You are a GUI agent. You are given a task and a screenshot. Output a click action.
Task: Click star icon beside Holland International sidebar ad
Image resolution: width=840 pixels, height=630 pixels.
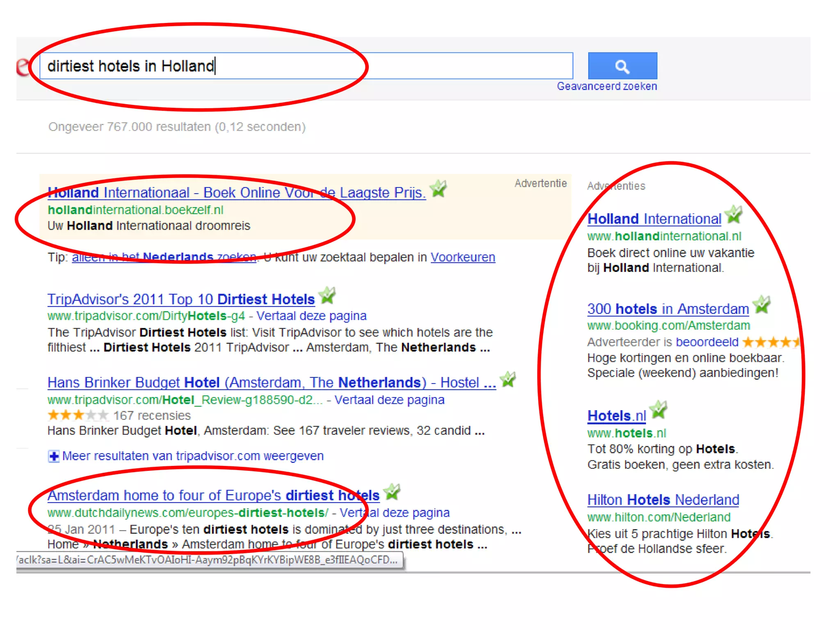click(x=733, y=215)
